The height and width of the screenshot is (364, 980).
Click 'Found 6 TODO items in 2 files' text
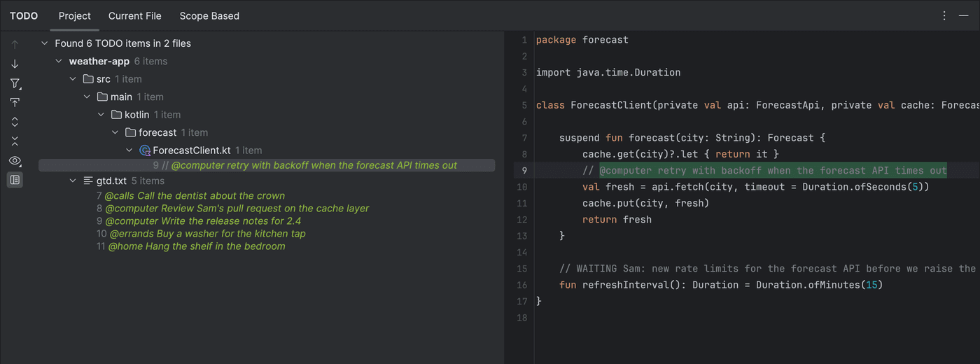point(123,43)
